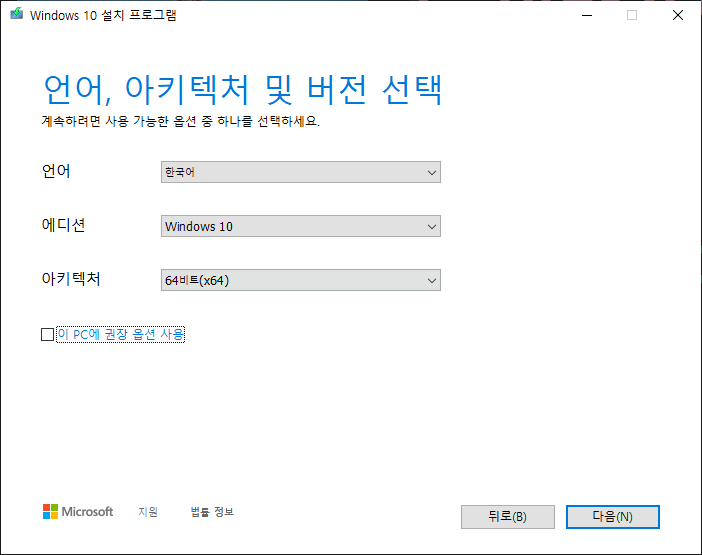Open the 법률 정보 link

212,512
